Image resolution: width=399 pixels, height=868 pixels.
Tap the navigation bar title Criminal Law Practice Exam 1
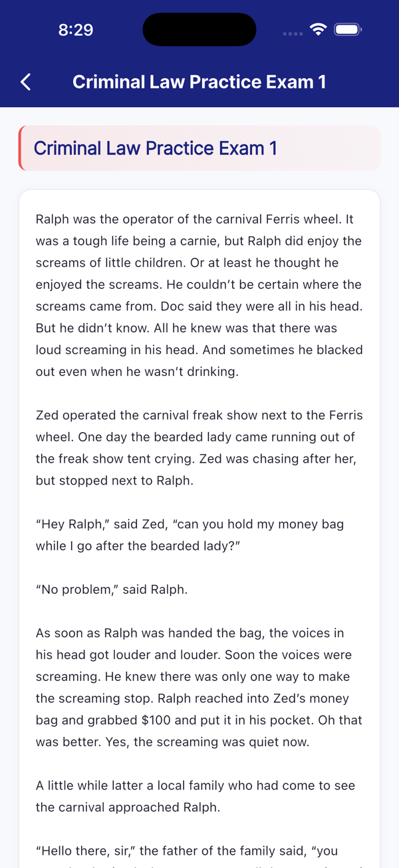(x=199, y=82)
